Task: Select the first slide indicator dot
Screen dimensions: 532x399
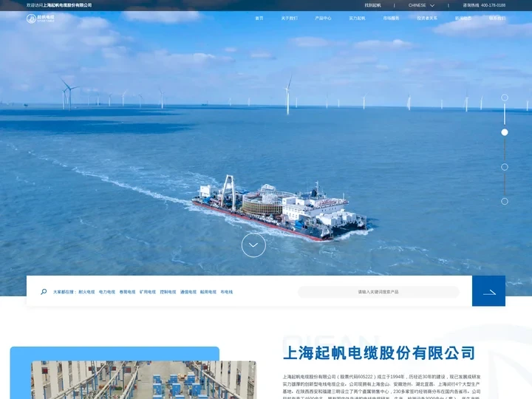Action: click(505, 98)
